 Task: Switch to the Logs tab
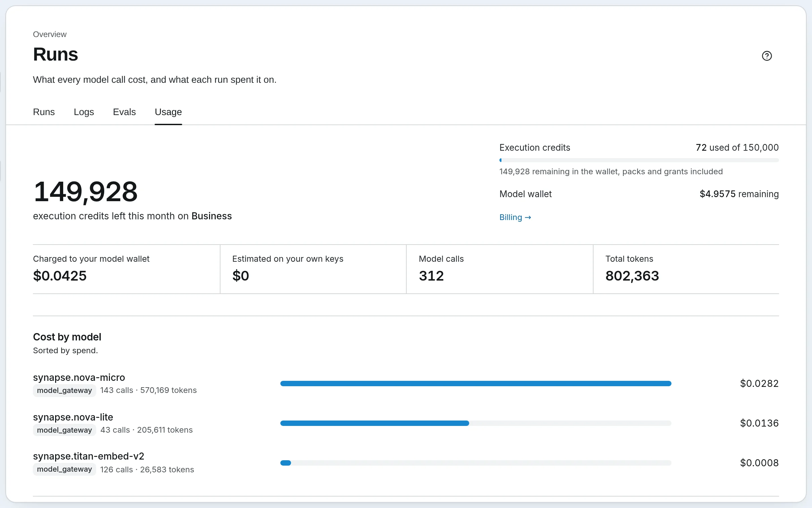[84, 112]
